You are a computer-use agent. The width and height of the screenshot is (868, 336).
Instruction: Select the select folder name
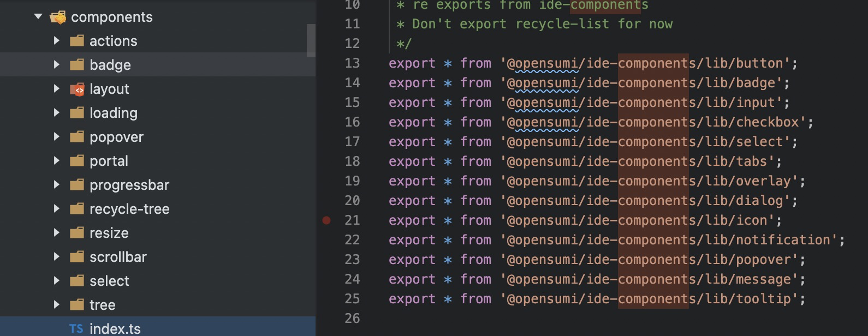(109, 281)
